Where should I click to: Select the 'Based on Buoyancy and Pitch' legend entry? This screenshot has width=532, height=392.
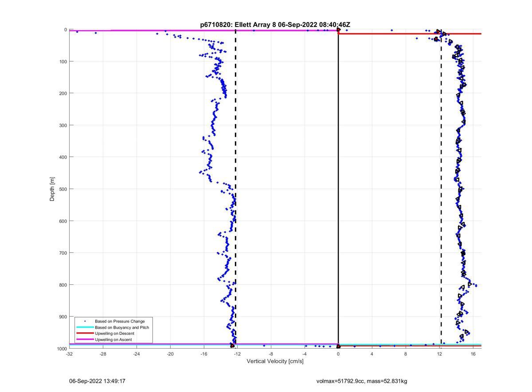[x=122, y=327]
